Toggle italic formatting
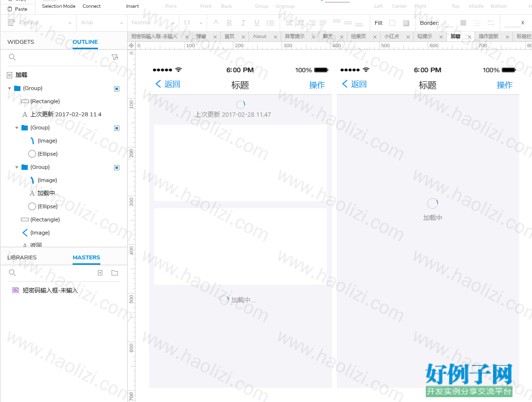 243,23
